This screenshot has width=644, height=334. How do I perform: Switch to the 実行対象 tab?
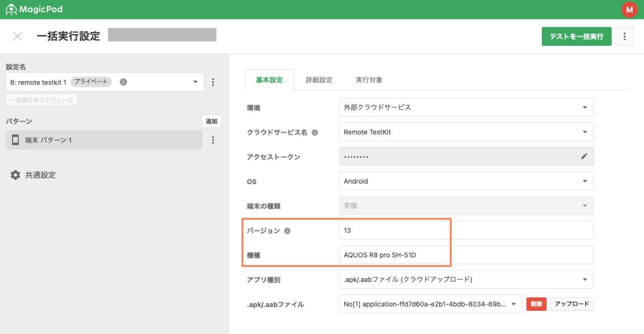pyautogui.click(x=370, y=79)
